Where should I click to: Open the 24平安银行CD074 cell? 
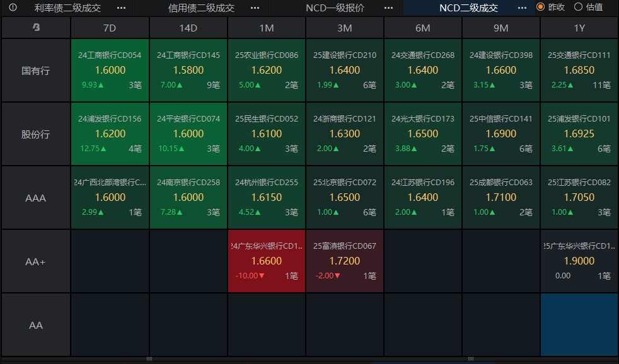(188, 134)
